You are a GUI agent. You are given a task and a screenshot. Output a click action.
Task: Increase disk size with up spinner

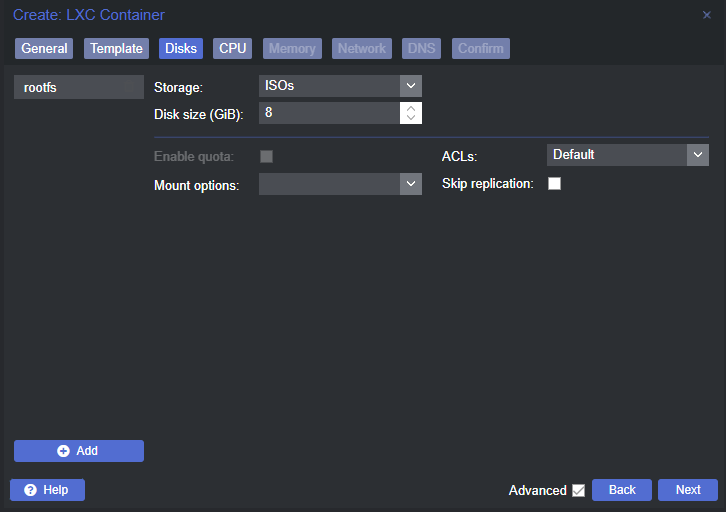point(411,108)
